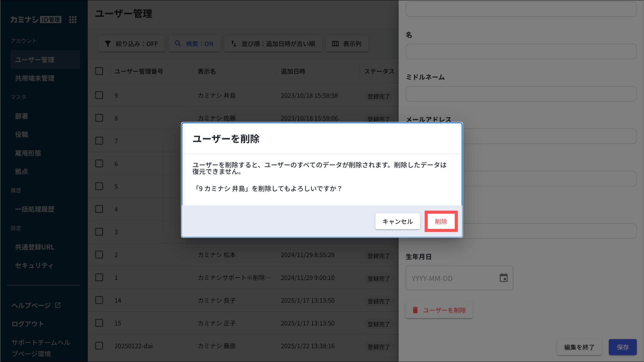Click the search magnifier icon
644x362 pixels.
178,44
